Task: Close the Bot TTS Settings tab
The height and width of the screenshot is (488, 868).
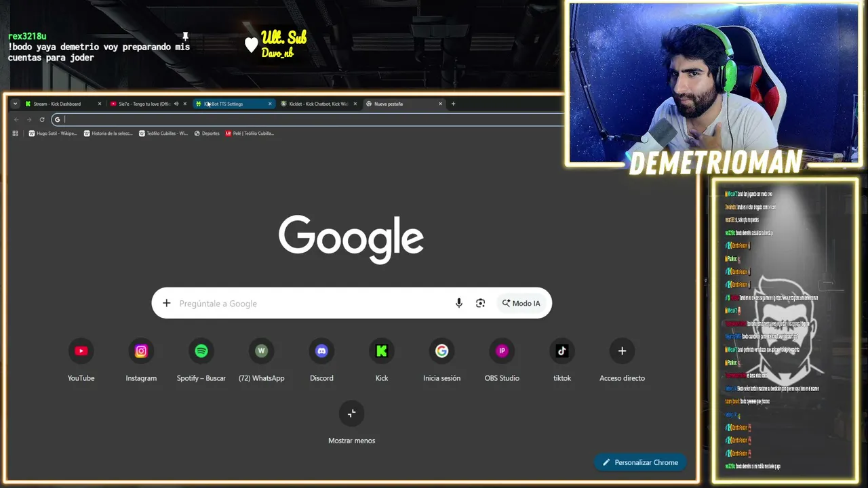Action: coord(270,104)
